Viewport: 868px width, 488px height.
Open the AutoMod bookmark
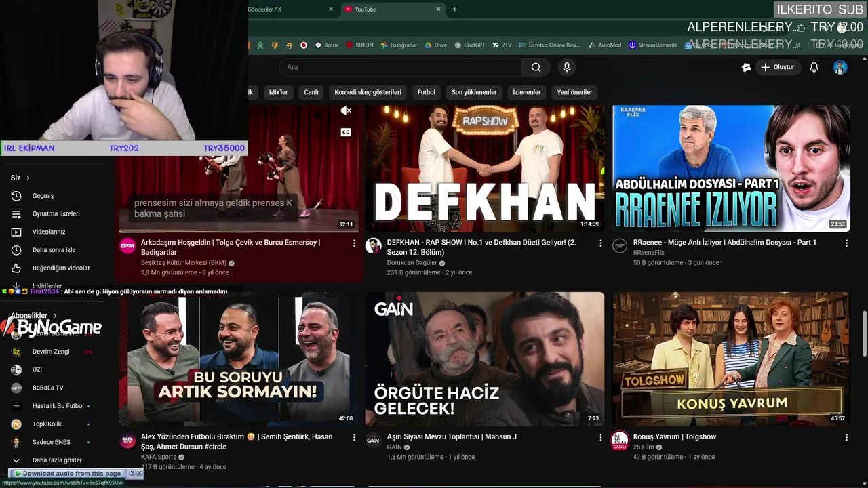[604, 45]
